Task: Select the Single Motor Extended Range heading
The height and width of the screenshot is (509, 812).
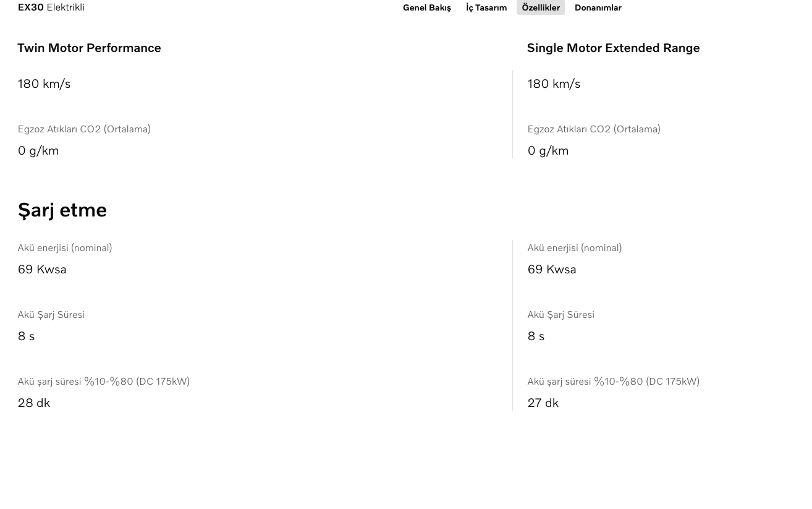Action: coord(613,48)
